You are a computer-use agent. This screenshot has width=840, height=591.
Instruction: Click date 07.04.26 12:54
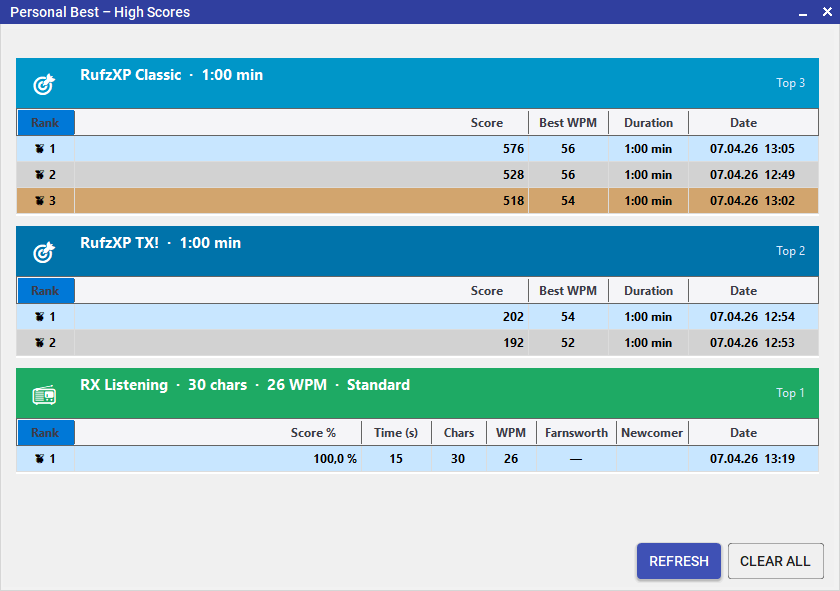point(753,317)
